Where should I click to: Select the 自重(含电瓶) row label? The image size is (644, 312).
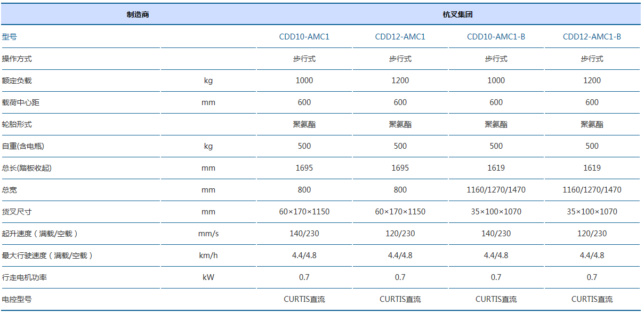point(22,146)
